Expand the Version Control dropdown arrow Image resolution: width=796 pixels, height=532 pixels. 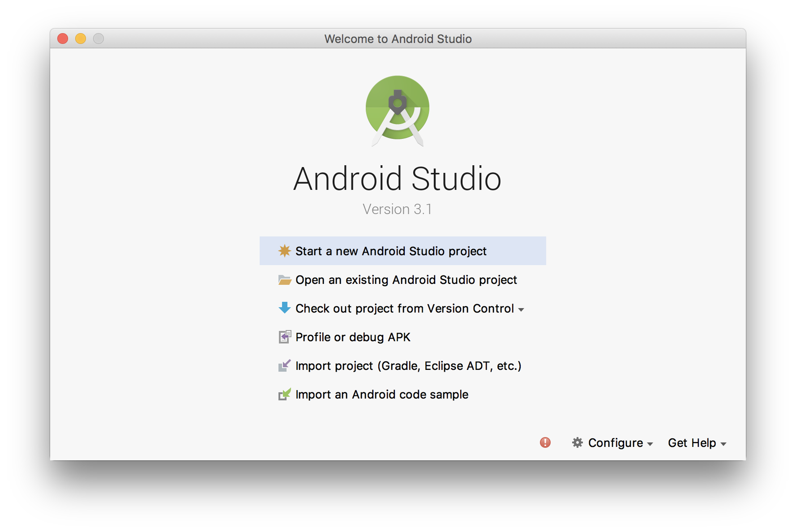(x=521, y=309)
